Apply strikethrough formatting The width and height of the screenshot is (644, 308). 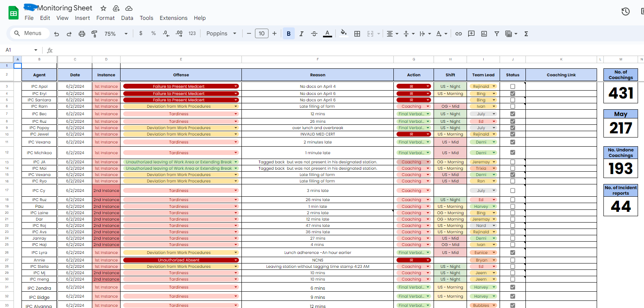click(x=314, y=34)
